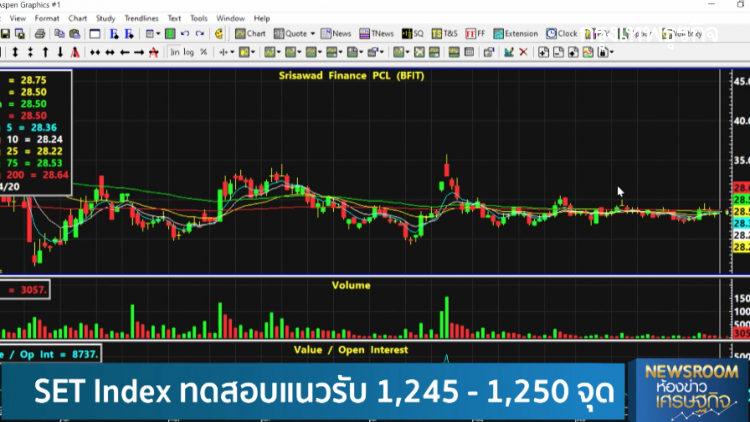Click the Extension toolbar button
Image resolution: width=750 pixels, height=422 pixels.
pyautogui.click(x=516, y=34)
